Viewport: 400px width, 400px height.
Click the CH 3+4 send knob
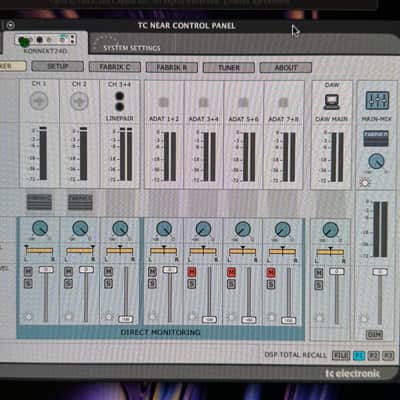120,229
